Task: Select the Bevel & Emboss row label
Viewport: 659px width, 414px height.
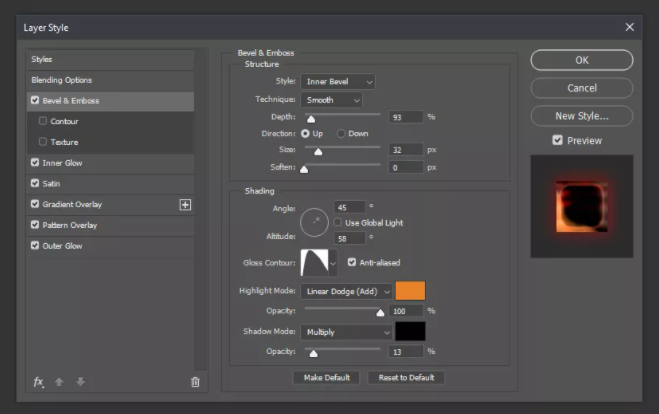Action: (x=71, y=100)
